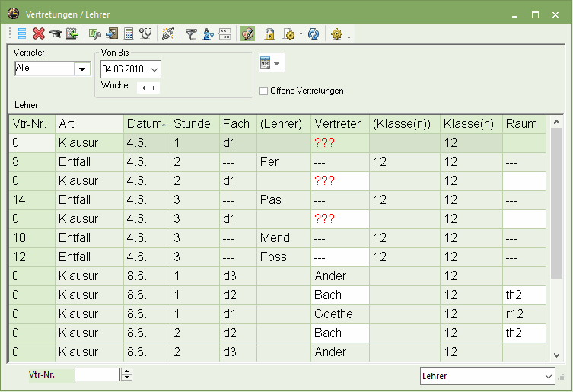
Task: Open the calculator toolbar icon
Action: click(x=129, y=33)
